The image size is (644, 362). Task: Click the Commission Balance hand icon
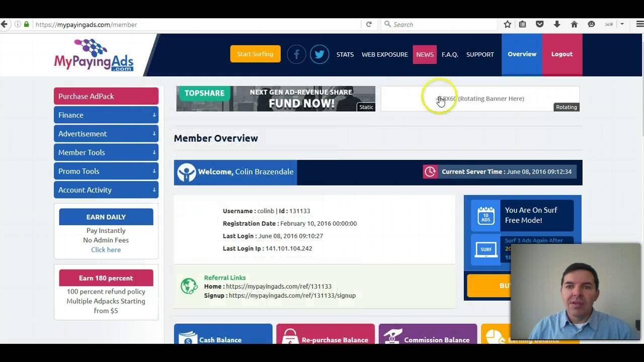[x=392, y=337]
